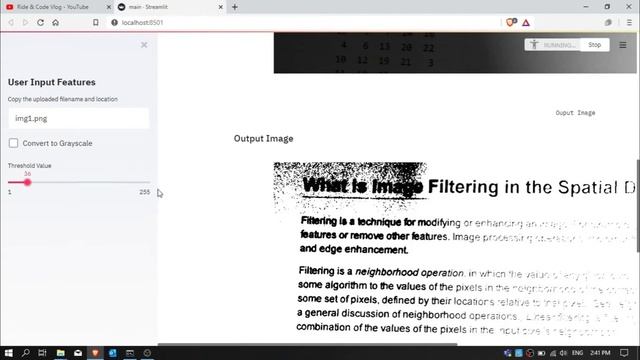Click the thresholded output image
Viewport: 640px width, 360px height.
(455, 252)
